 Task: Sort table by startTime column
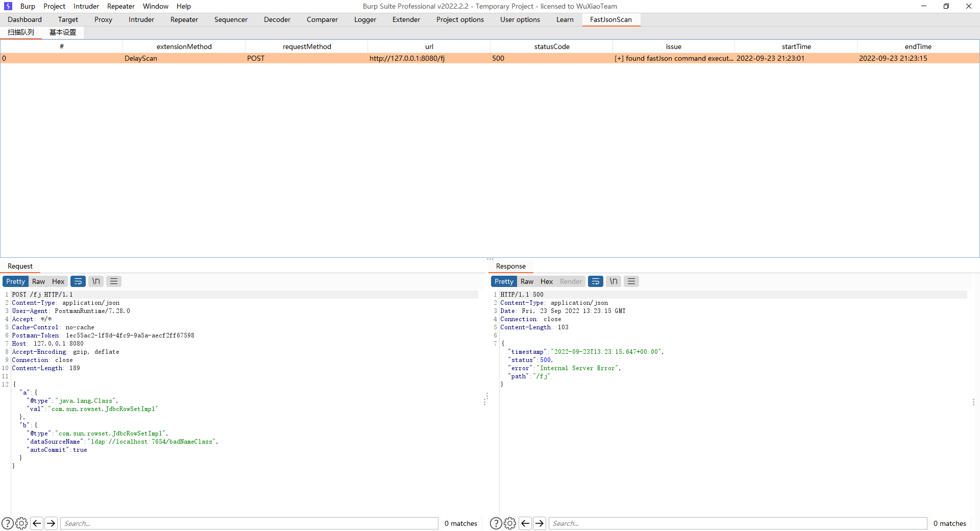(x=796, y=46)
